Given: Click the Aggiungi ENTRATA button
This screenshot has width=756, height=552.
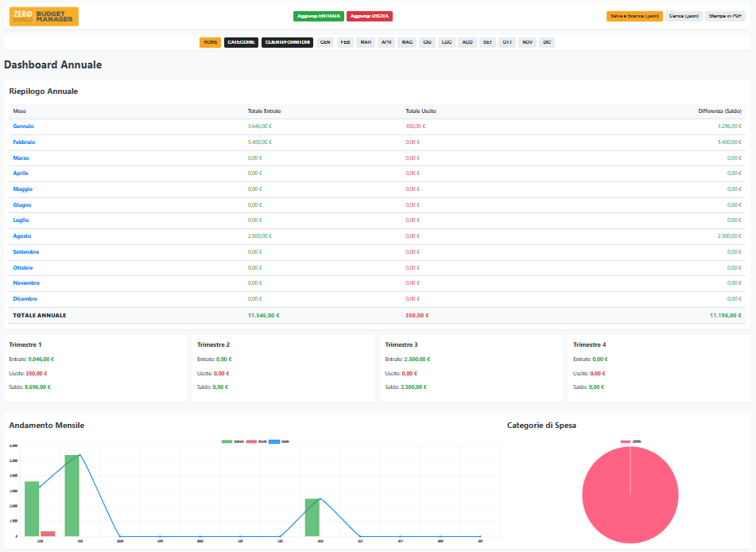Looking at the screenshot, I should point(319,16).
